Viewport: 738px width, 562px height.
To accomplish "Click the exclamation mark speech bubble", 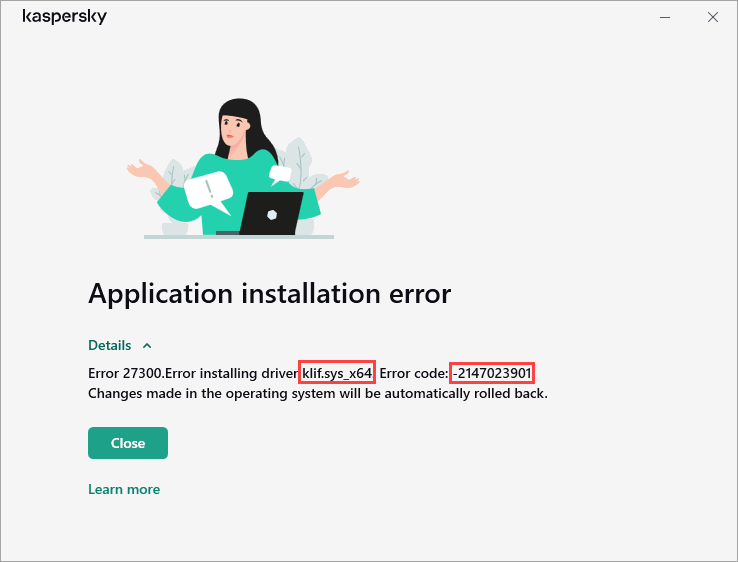I will [210, 190].
